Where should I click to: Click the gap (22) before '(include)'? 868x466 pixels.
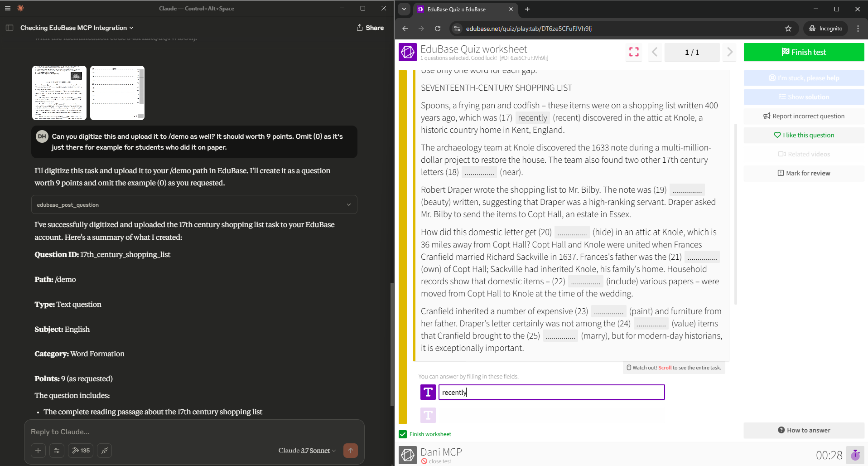coord(585,282)
